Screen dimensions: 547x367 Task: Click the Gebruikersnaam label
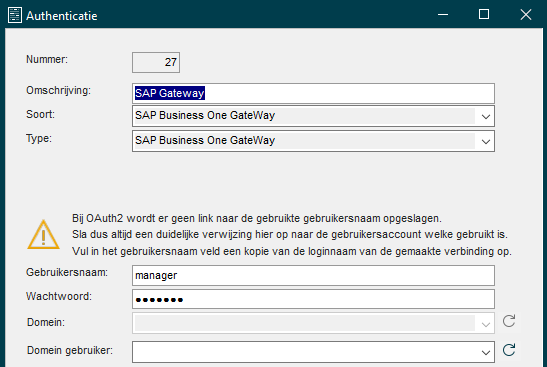tap(67, 272)
